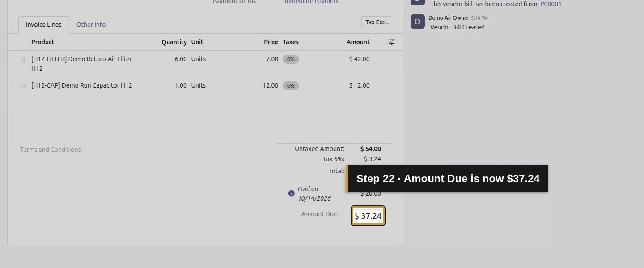Sort by the Quantity column header
644x268 pixels.
(x=174, y=42)
